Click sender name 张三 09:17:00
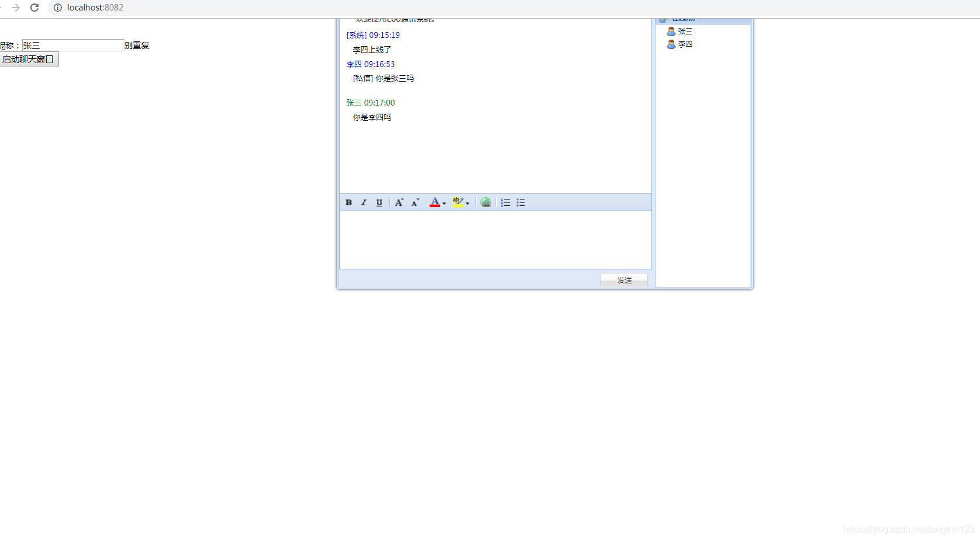Image resolution: width=980 pixels, height=540 pixels. pyautogui.click(x=371, y=103)
